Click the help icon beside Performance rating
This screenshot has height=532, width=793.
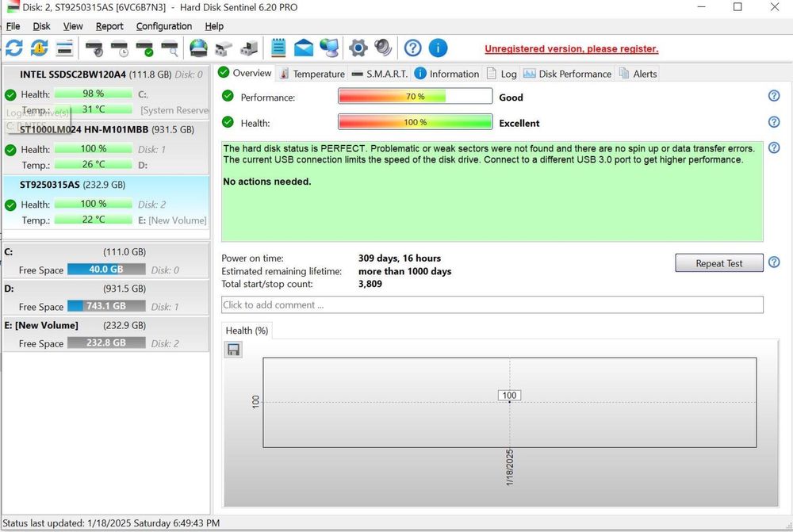tap(774, 96)
